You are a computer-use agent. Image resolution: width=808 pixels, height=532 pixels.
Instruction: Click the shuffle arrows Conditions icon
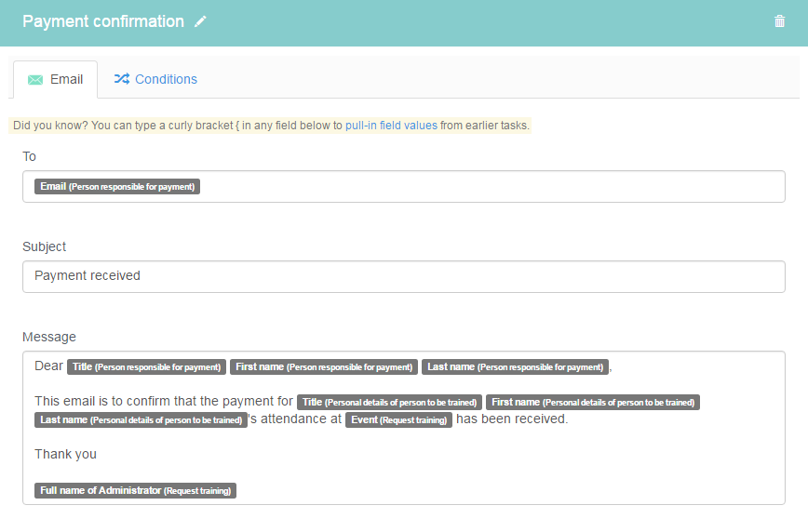point(122,79)
